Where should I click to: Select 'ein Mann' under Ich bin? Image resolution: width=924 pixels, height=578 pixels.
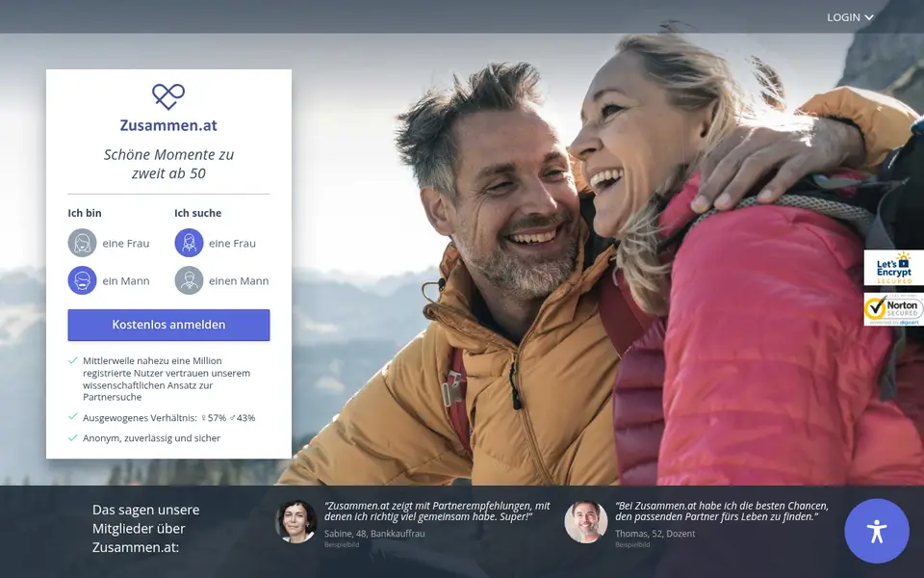(x=109, y=280)
